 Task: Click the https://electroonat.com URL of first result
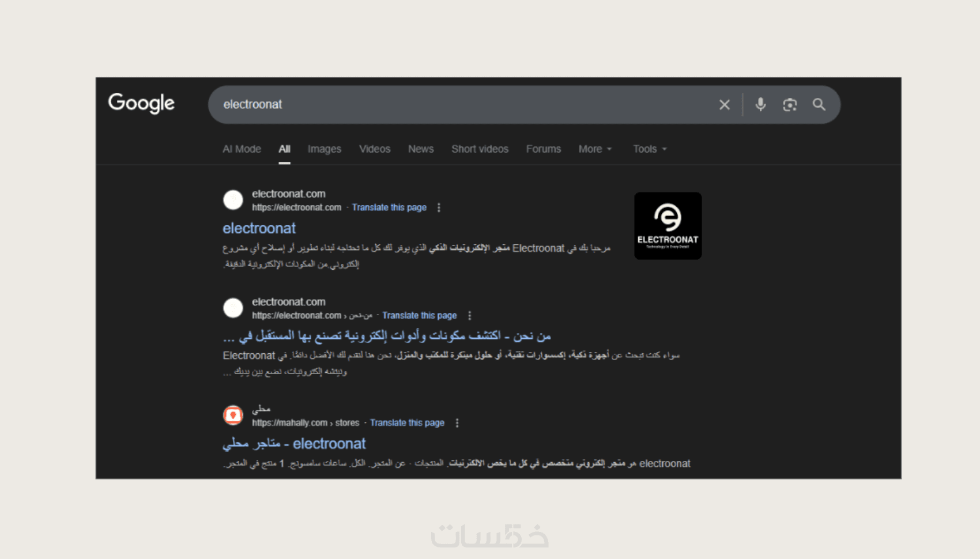coord(296,207)
